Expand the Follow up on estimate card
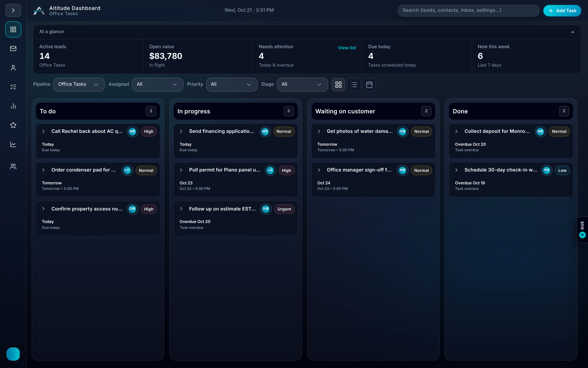This screenshot has height=368, width=588. pos(181,209)
